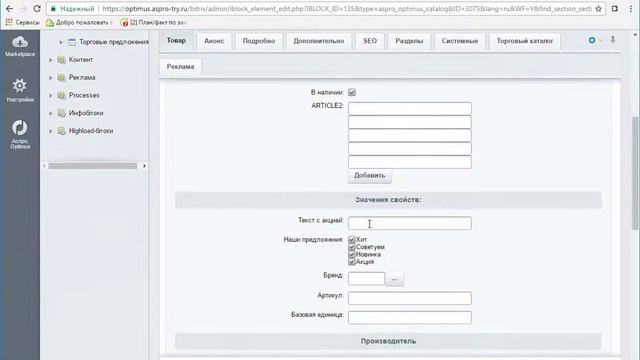Switch to Системные tab

(460, 41)
